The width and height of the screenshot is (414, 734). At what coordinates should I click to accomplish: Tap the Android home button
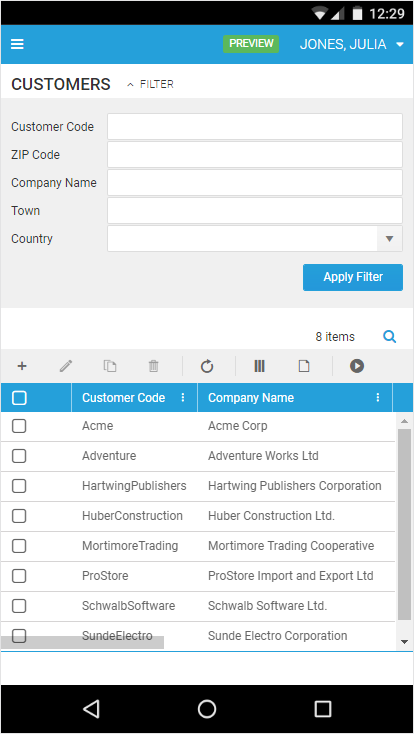pyautogui.click(x=207, y=709)
